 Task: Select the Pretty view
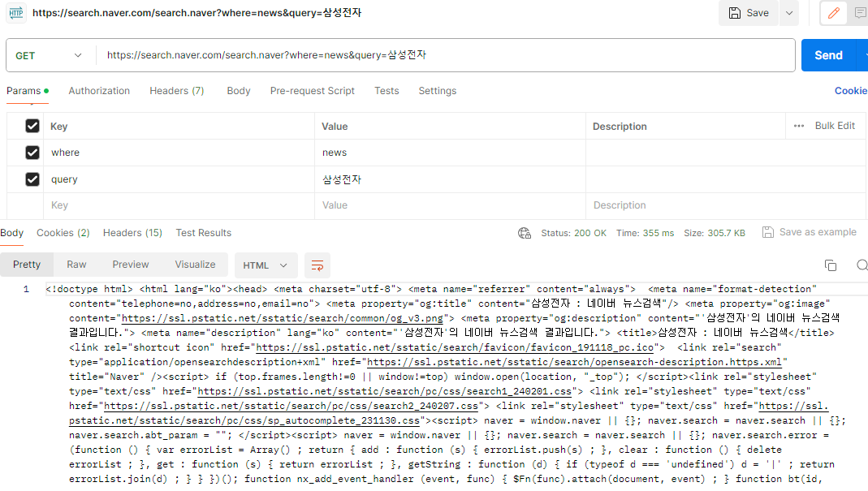point(27,265)
